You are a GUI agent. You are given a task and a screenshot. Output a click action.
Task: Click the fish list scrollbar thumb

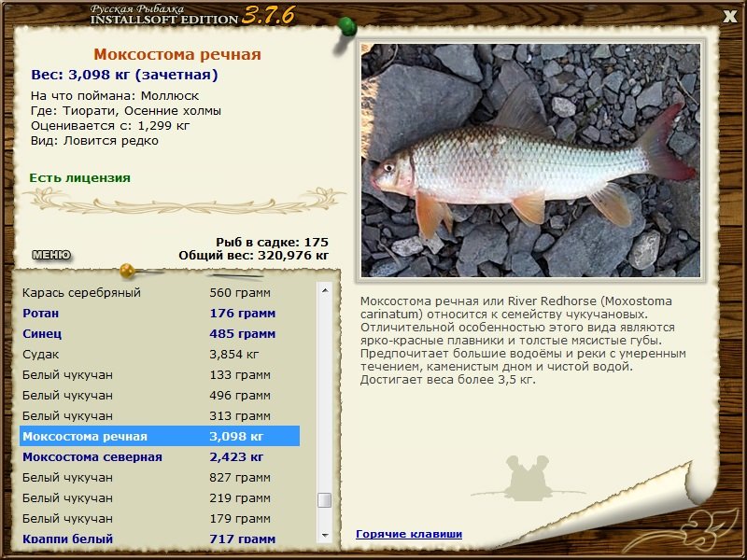point(325,500)
